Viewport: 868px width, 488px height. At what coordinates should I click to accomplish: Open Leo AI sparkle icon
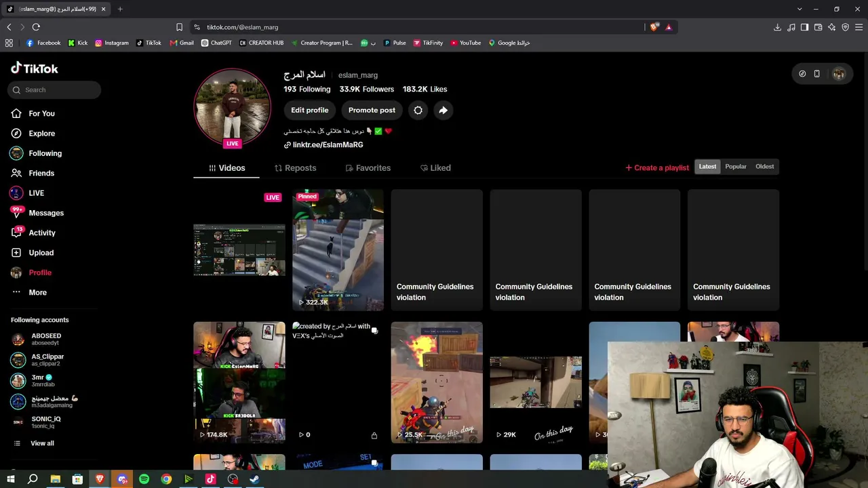click(x=831, y=27)
